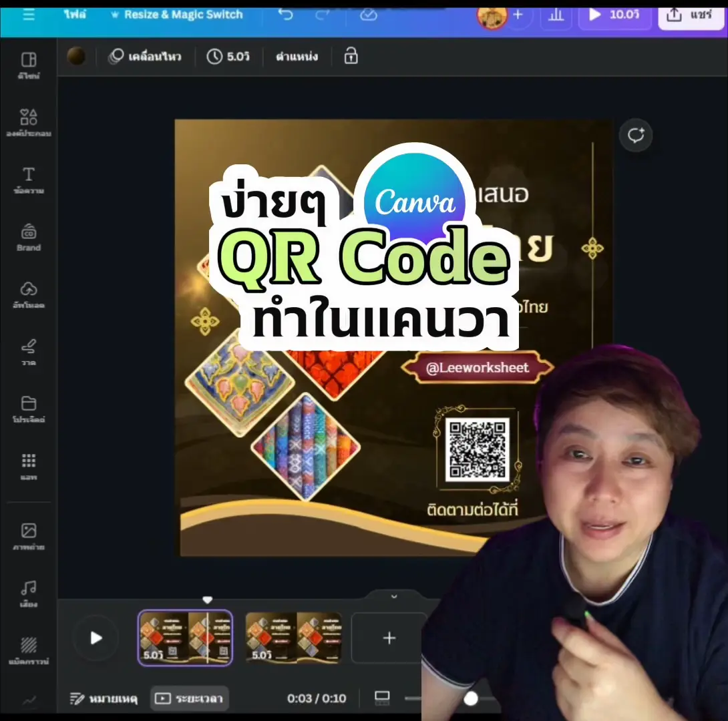Apply เคลื่อนไหว (Animate) to the page
This screenshot has height=721, width=728.
coord(146,57)
